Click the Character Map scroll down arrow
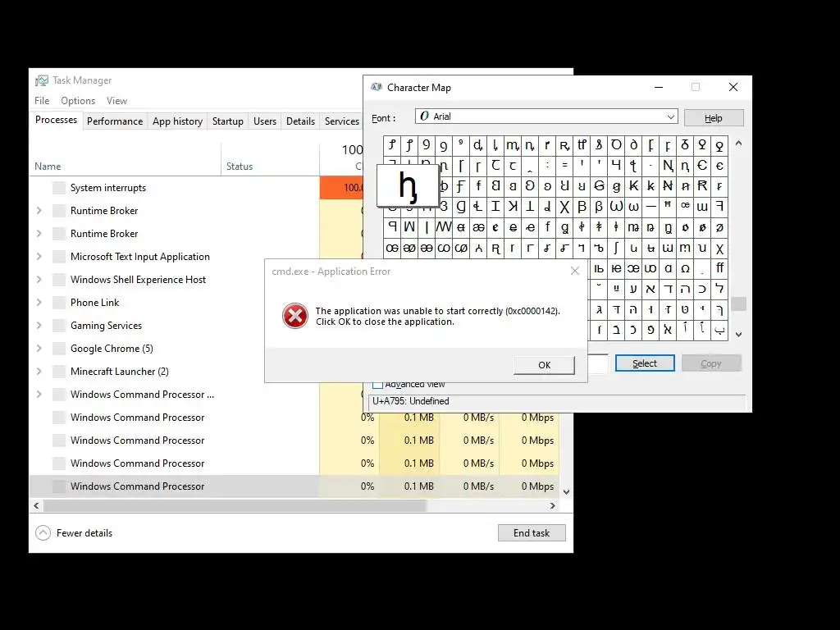Screen dimensions: 840x630 click(x=738, y=335)
